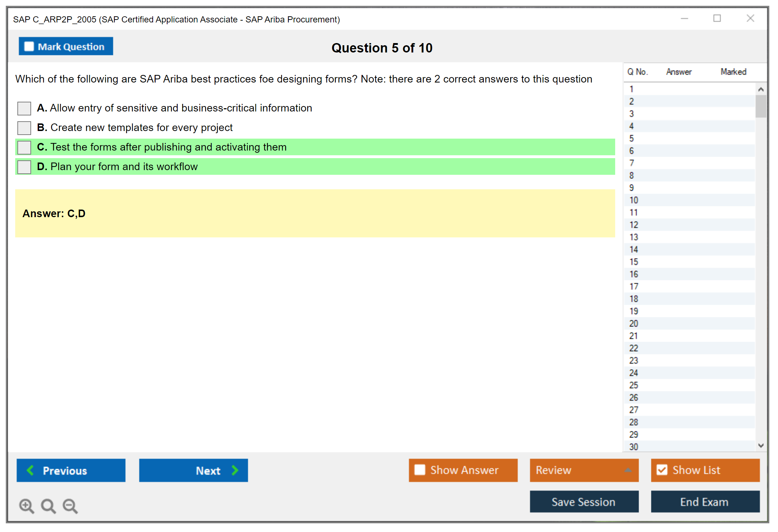Image resolution: width=778 pixels, height=532 pixels.
Task: Uncheck the Show List option
Action: pyautogui.click(x=662, y=470)
